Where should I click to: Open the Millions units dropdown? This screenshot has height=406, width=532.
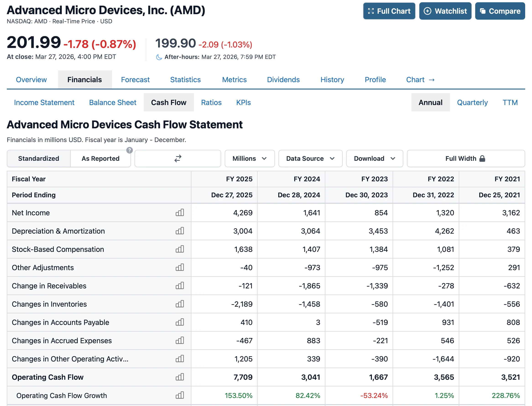click(x=249, y=158)
